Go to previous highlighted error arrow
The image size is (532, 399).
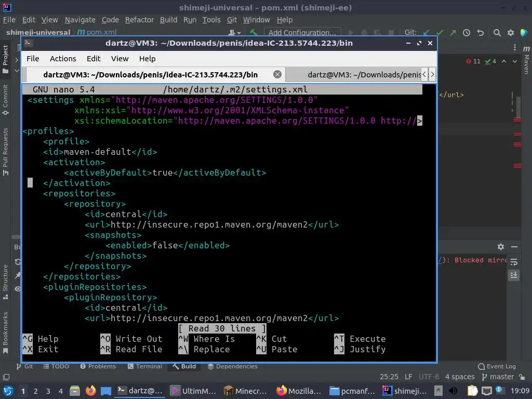(504, 61)
